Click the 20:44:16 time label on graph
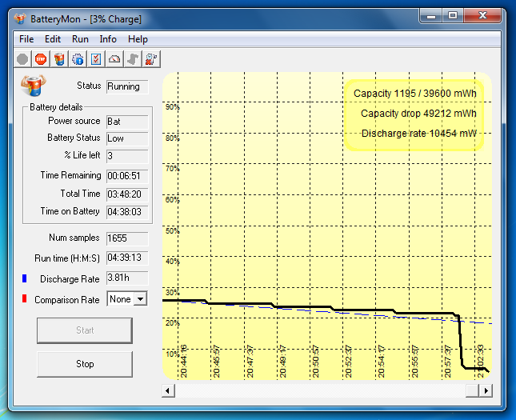 tap(184, 362)
